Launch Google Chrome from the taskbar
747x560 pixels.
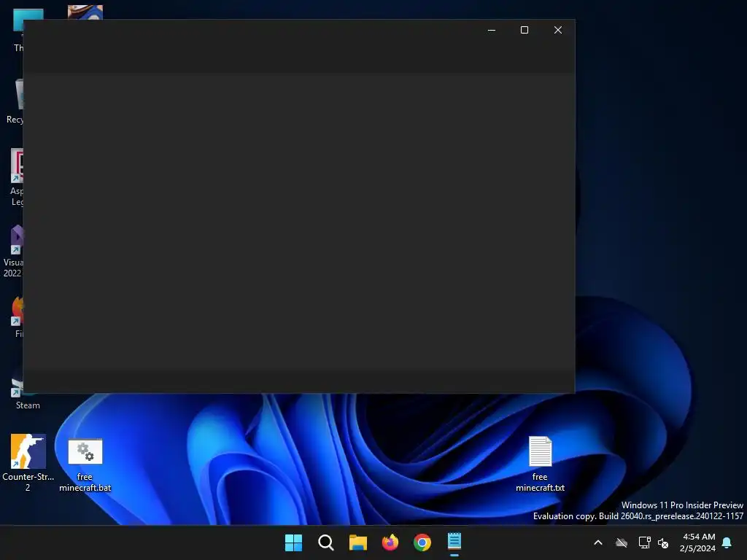click(x=422, y=542)
